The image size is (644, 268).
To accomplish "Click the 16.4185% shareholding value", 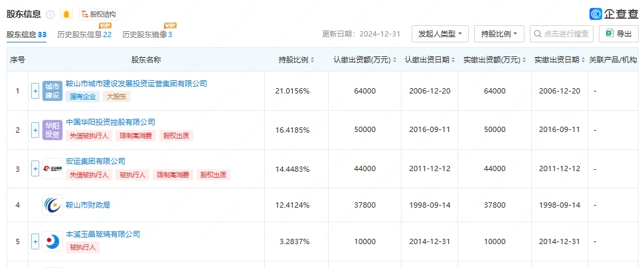I will 292,130.
